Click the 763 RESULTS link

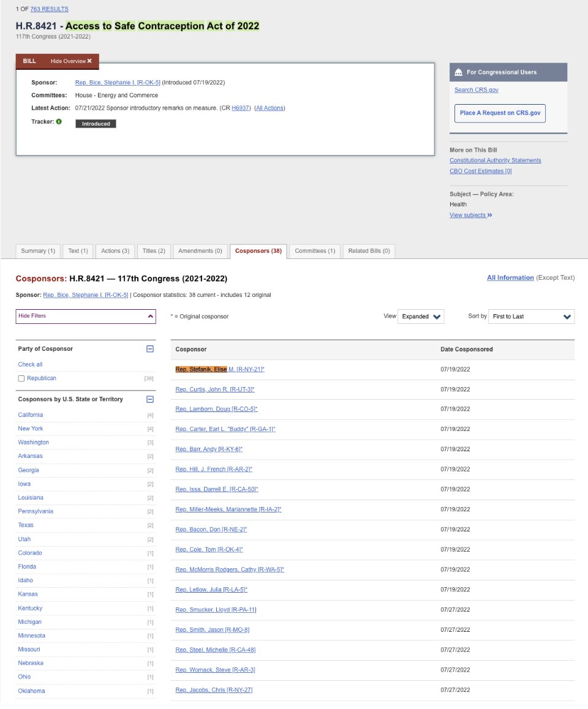(x=49, y=9)
